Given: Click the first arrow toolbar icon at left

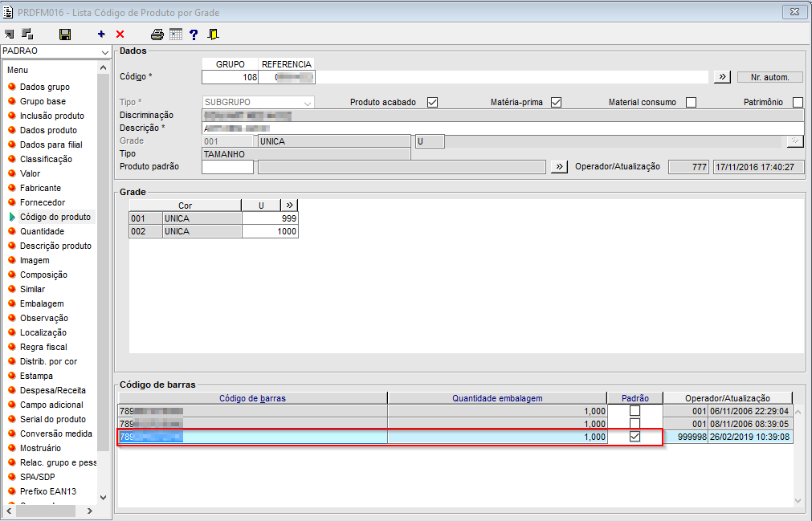Looking at the screenshot, I should point(10,35).
